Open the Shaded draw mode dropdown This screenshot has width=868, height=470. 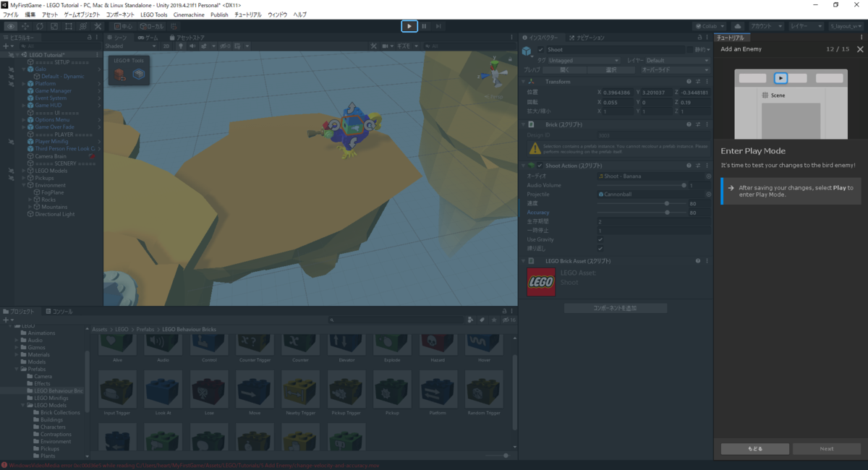(x=132, y=46)
